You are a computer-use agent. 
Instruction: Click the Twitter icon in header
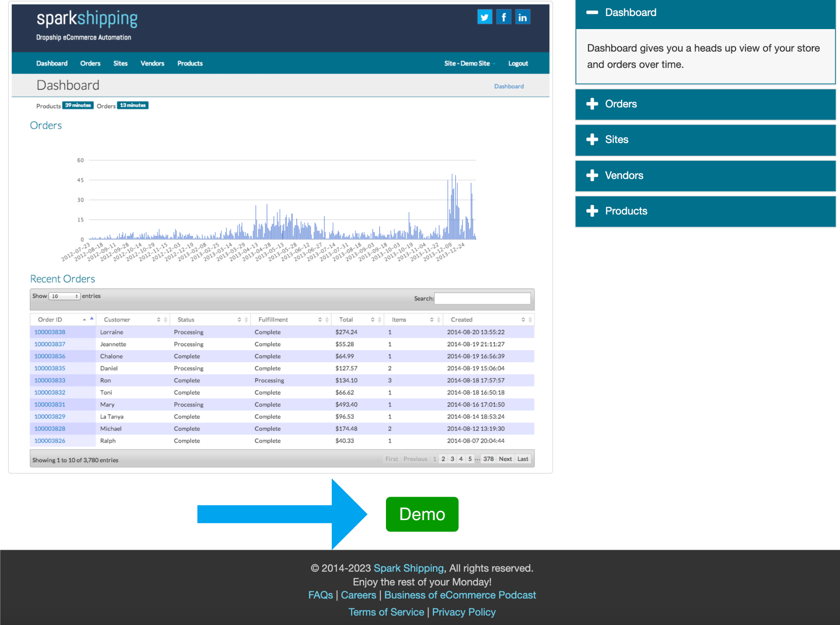click(484, 17)
